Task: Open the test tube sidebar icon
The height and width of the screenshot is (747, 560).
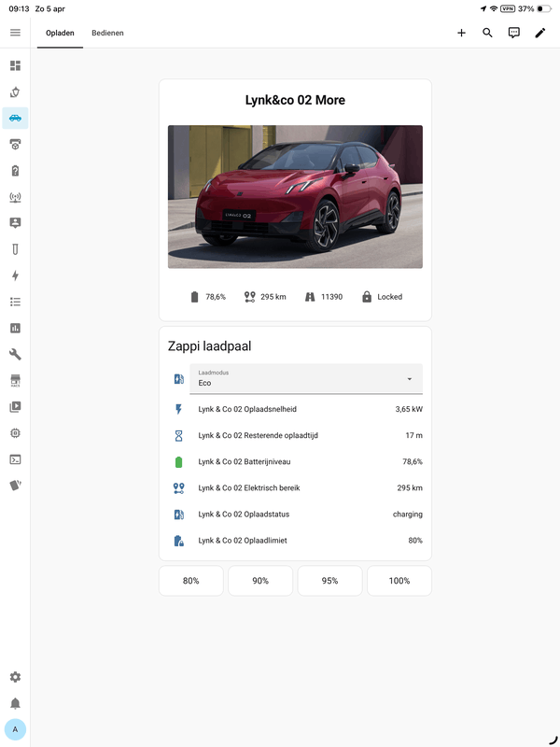Action: [x=15, y=249]
